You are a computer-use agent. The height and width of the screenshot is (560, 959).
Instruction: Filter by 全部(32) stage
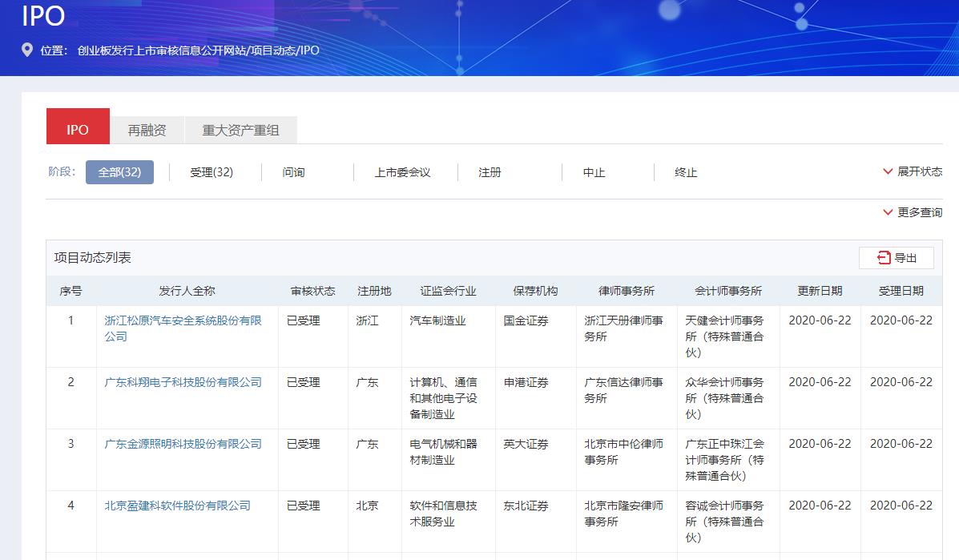point(119,172)
